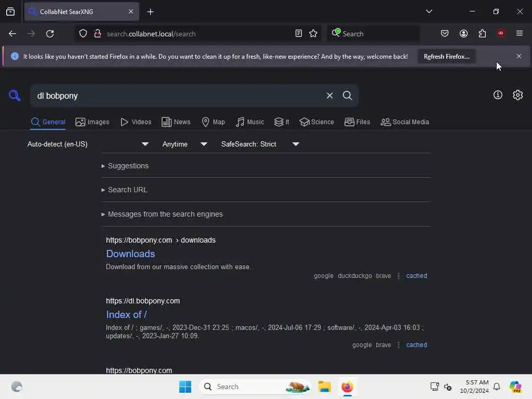Go back to previous page

(x=12, y=34)
